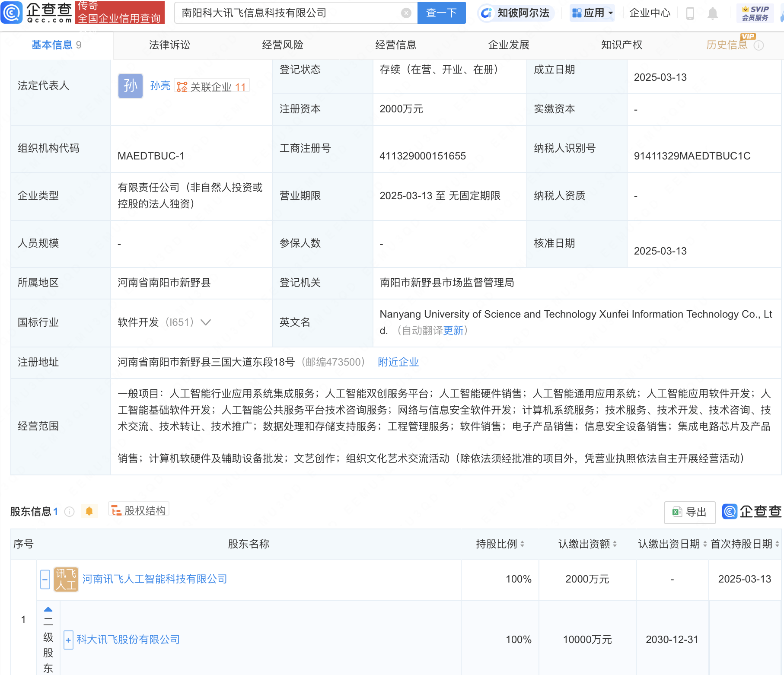784x675 pixels.
Task: Open 知彼阿尔法 assistant
Action: [516, 13]
